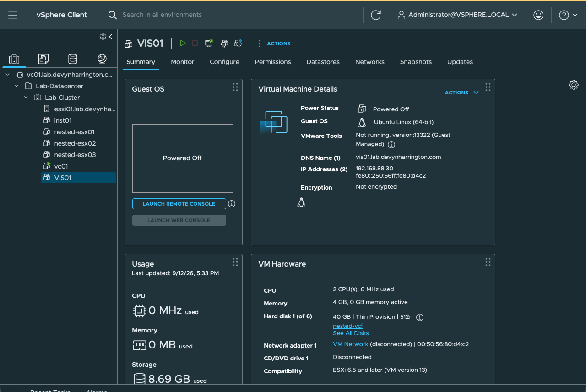The image size is (586, 392).
Task: Click the search magnifier icon
Action: [x=112, y=15]
